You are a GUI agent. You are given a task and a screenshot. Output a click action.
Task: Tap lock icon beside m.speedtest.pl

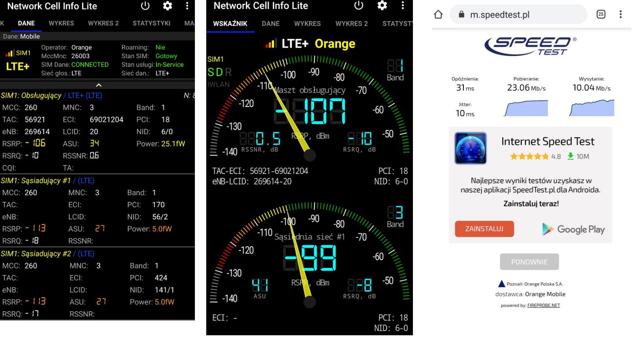point(462,15)
